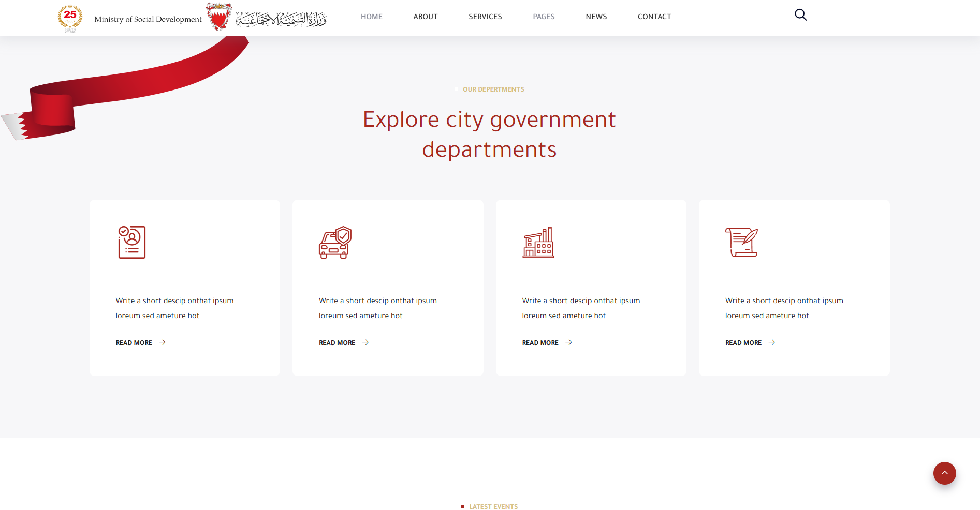The width and height of the screenshot is (980, 510).
Task: Click READ MORE on factory card
Action: click(x=540, y=343)
